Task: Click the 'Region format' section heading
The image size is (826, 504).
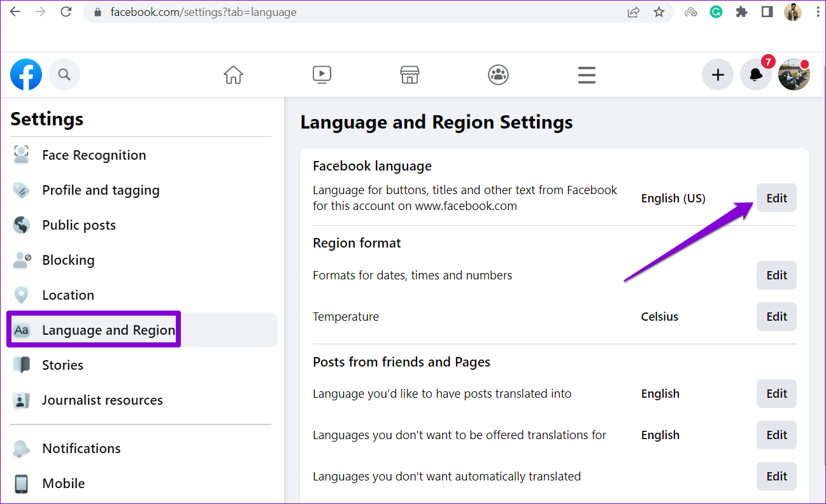Action: point(357,243)
